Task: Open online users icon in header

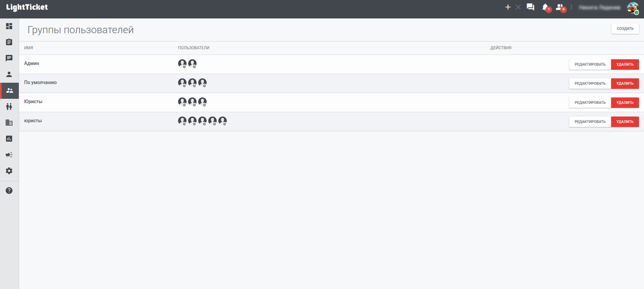Action: pos(560,7)
